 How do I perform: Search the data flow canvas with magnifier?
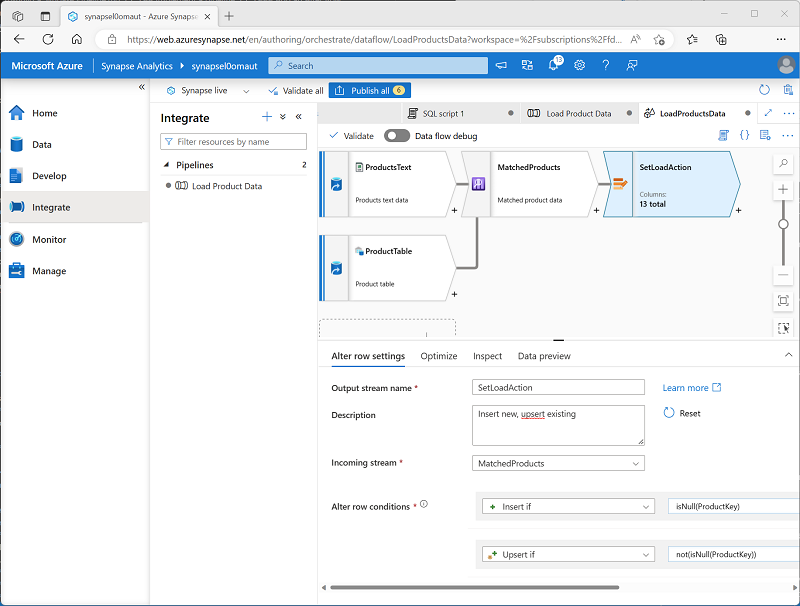pyautogui.click(x=783, y=164)
